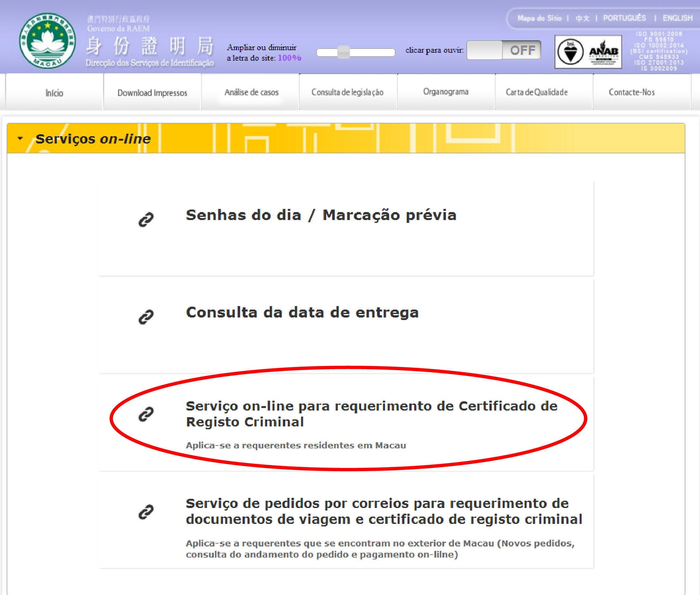The image size is (700, 595).
Task: Collapse the Serviços on-line section arrow
Action: tap(20, 139)
